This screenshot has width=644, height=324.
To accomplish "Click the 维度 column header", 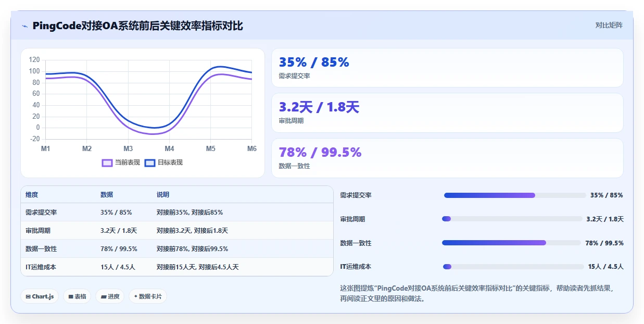I will tap(32, 195).
